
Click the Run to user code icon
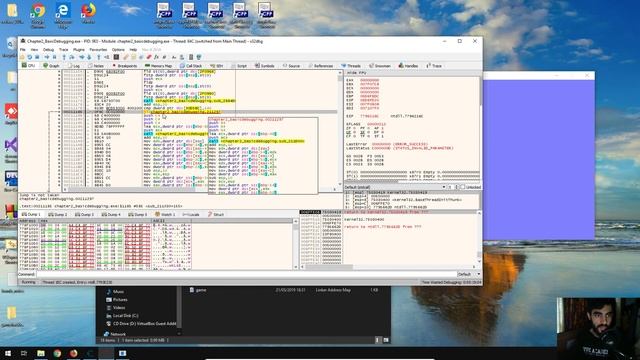coord(107,57)
